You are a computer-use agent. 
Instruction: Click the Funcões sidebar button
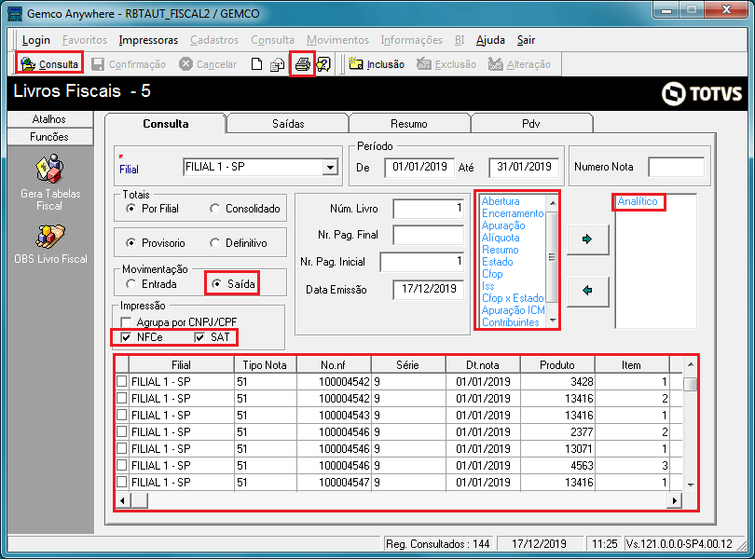click(50, 137)
